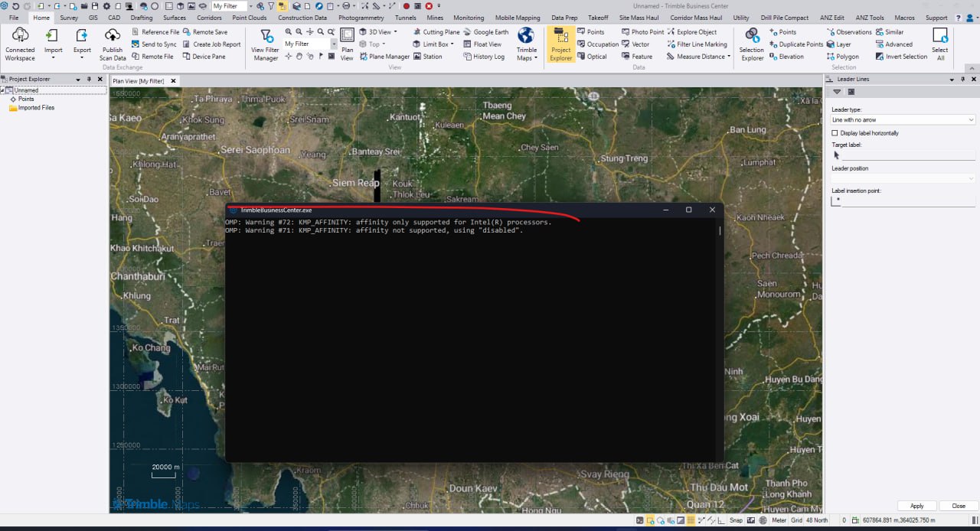This screenshot has height=531, width=980.
Task: Open the Project Explorer from ribbon
Action: [x=560, y=44]
